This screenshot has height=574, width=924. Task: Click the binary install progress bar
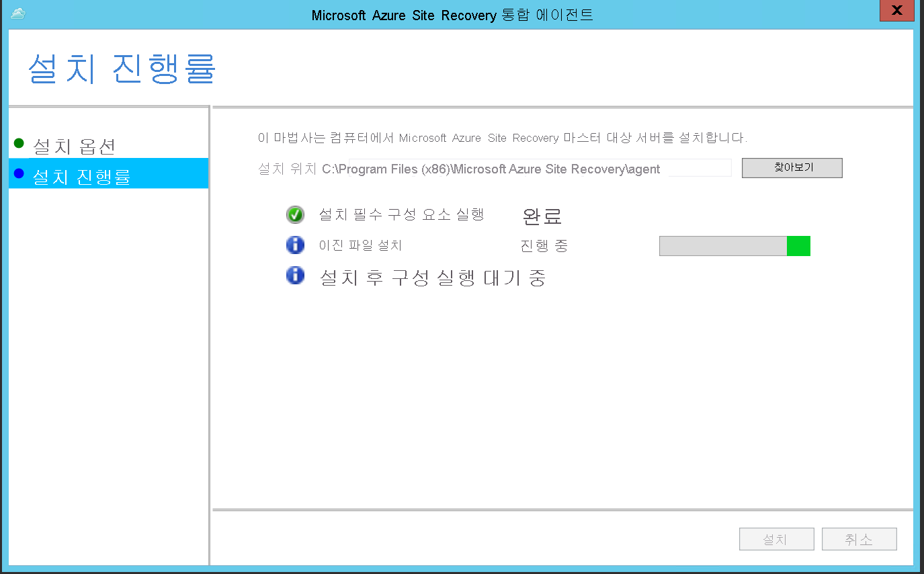734,246
